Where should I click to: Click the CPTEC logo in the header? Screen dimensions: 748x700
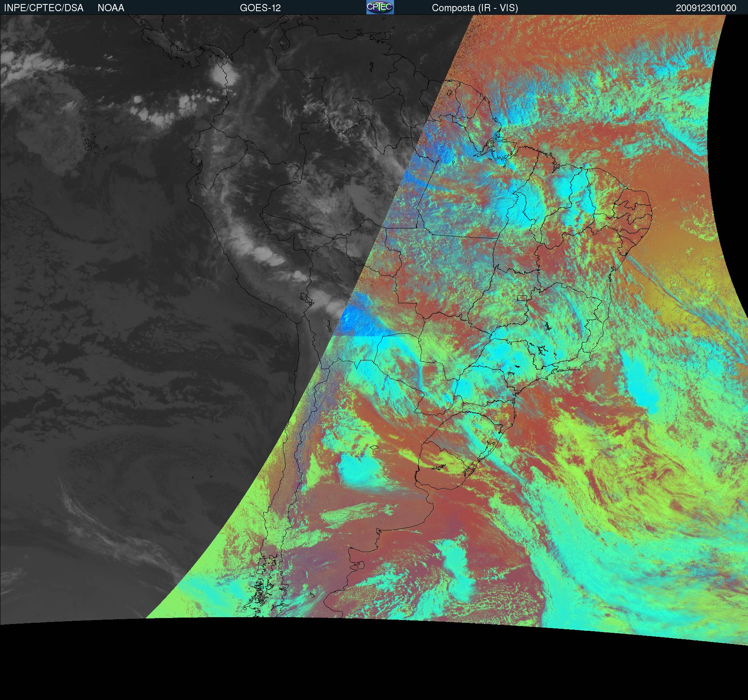[x=380, y=7]
